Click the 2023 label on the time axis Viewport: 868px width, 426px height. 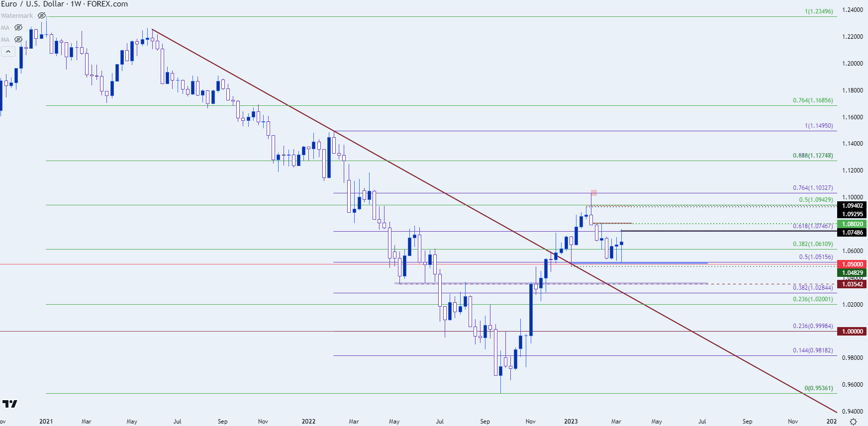[x=571, y=421]
